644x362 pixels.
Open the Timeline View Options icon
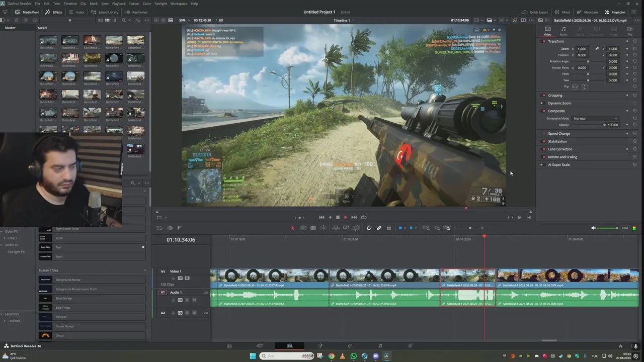[159, 228]
